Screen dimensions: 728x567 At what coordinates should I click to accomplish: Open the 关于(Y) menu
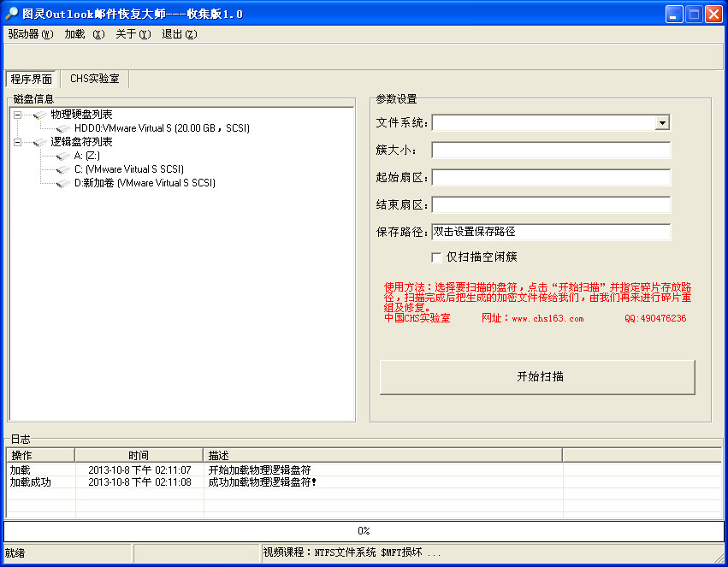tap(133, 34)
